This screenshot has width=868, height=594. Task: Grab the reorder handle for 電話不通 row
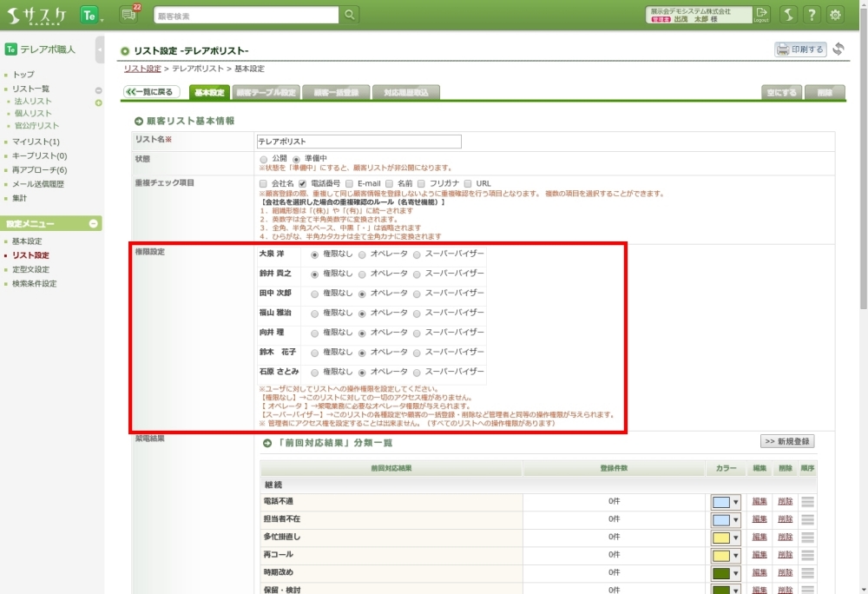pyautogui.click(x=807, y=502)
